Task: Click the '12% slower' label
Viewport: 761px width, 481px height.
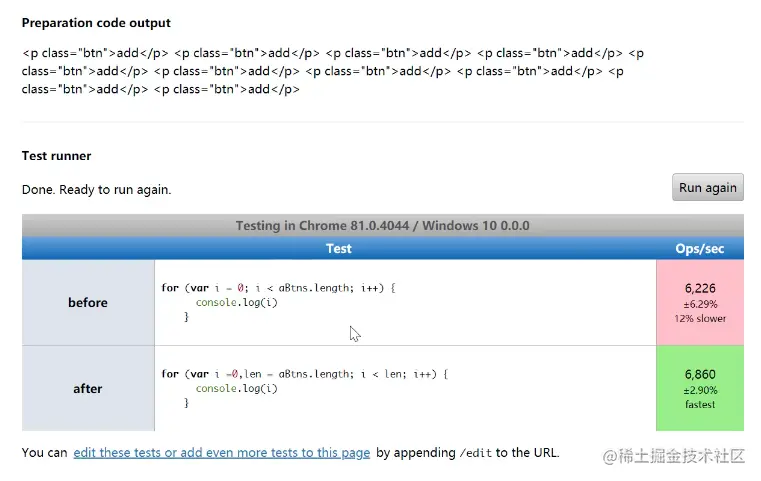Action: 700,318
